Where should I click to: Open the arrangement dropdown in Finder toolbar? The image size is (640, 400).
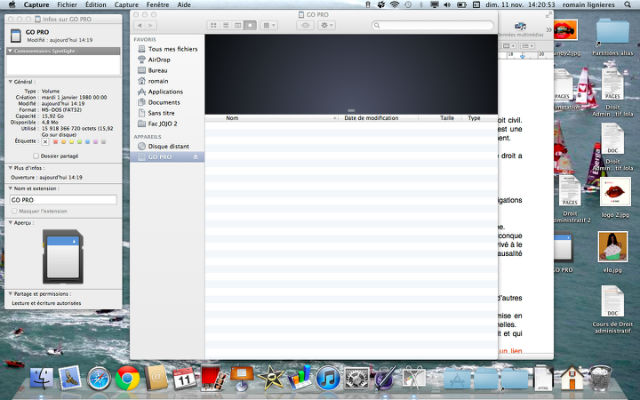click(x=269, y=25)
